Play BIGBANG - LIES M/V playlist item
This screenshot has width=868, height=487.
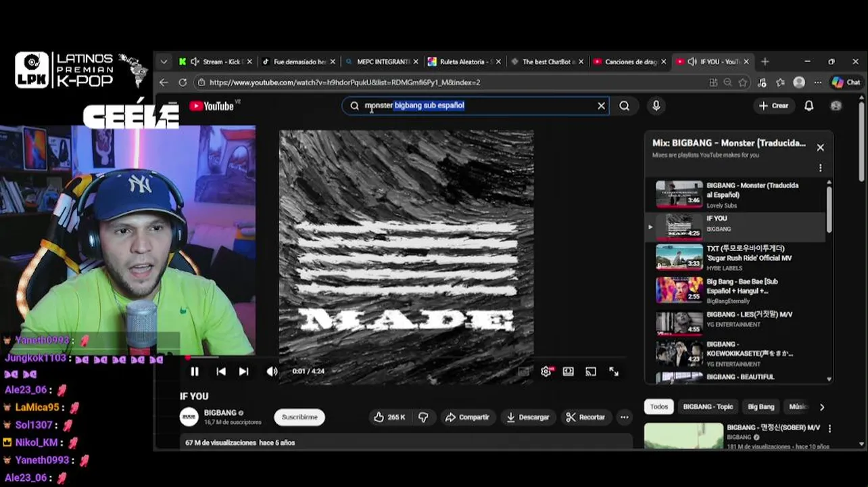[x=736, y=323]
